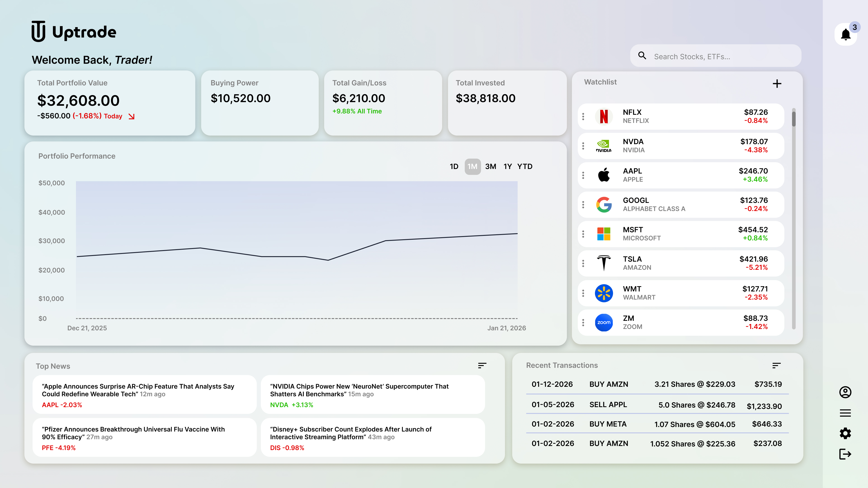Open the settings gear icon
The height and width of the screenshot is (488, 868).
tap(845, 433)
